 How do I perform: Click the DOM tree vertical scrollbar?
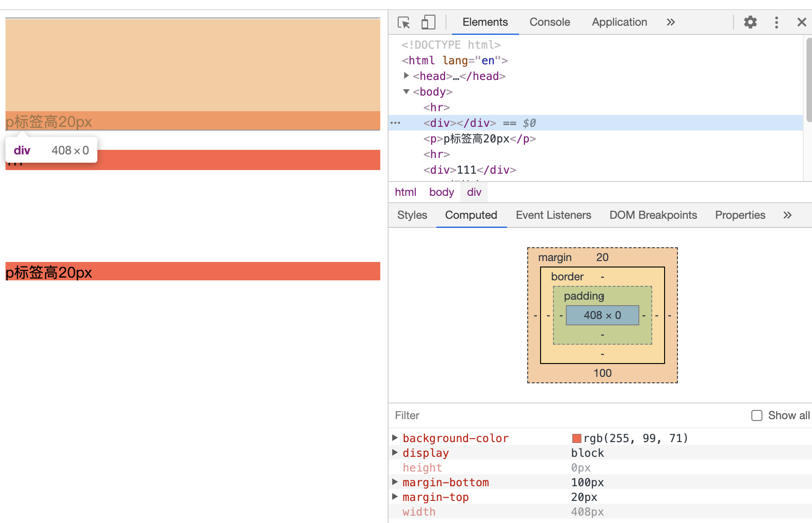click(808, 80)
